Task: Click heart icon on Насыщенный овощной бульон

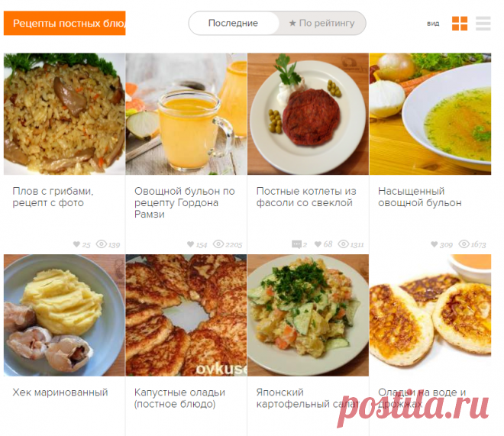Action: point(434,244)
